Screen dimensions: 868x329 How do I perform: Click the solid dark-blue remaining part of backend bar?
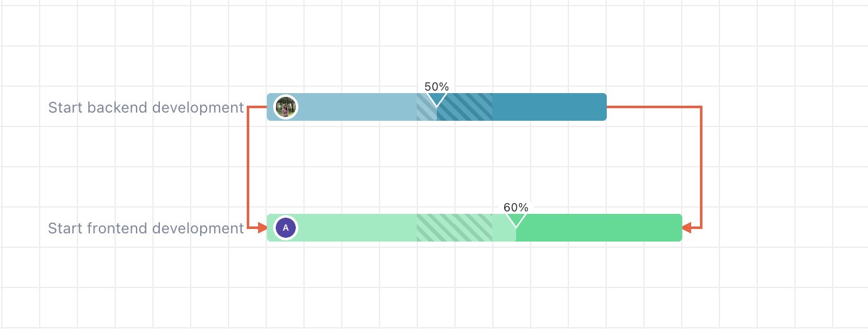point(549,107)
